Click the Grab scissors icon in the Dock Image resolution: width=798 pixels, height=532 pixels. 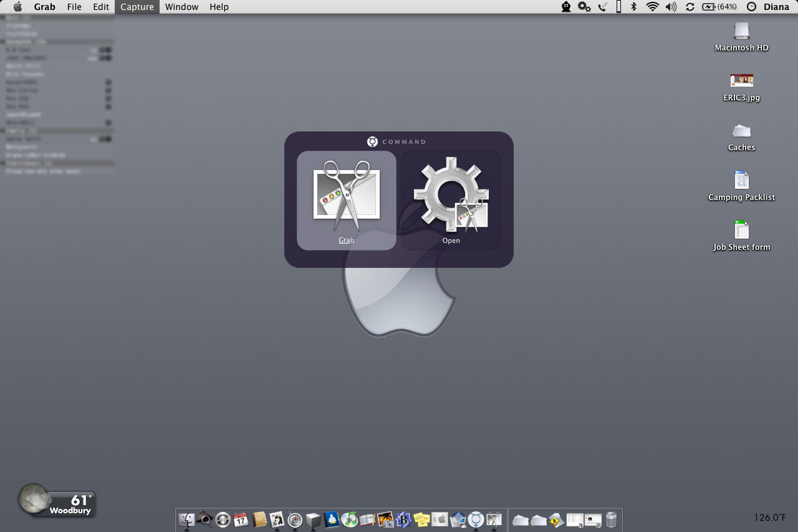click(x=494, y=519)
